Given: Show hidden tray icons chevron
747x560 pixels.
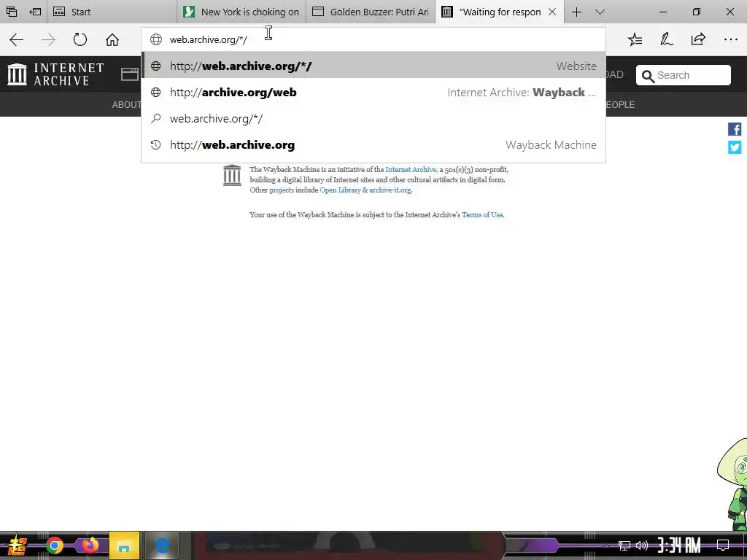Looking at the screenshot, I should coord(606,545).
